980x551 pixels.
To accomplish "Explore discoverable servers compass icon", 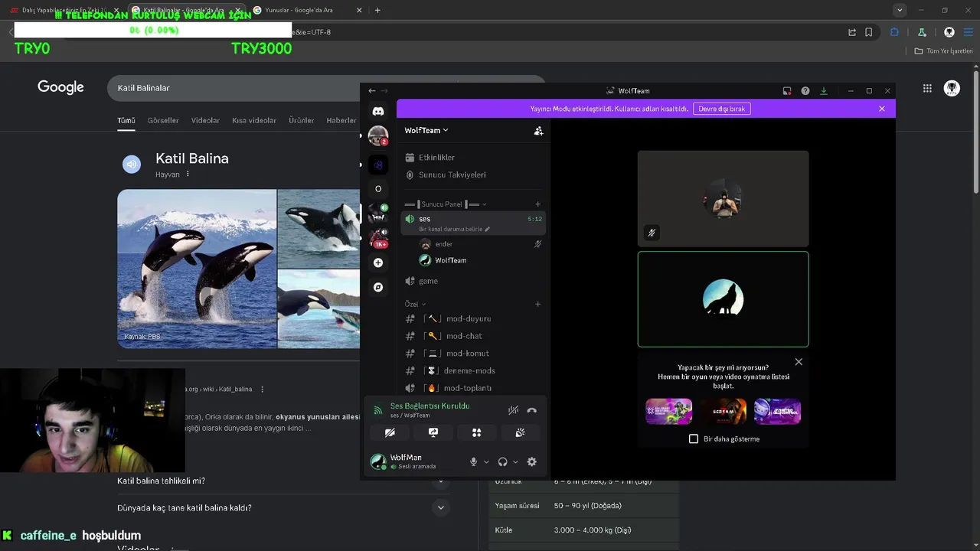I will (x=378, y=287).
